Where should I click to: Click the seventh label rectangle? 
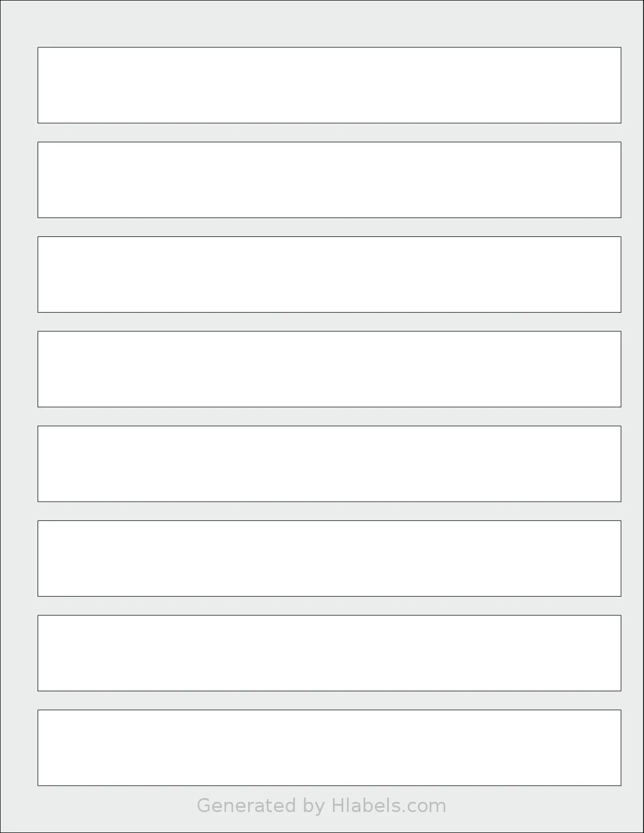click(x=329, y=653)
